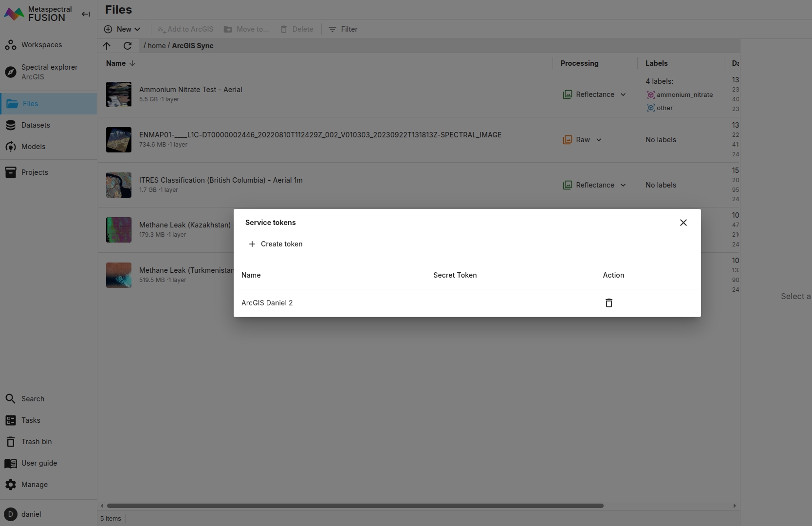
Task: Select the ITRES Classification thumbnail
Action: click(119, 185)
